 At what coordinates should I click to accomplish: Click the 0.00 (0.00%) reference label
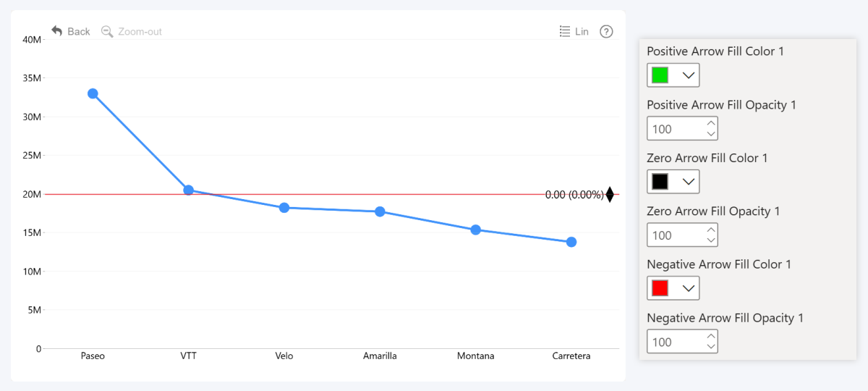pyautogui.click(x=574, y=195)
